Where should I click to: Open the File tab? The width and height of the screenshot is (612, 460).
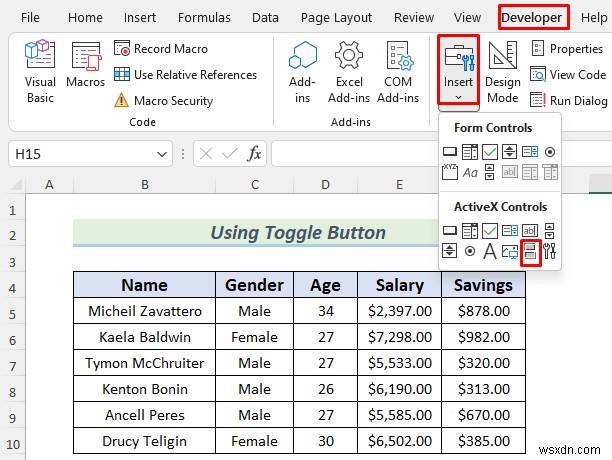point(30,18)
